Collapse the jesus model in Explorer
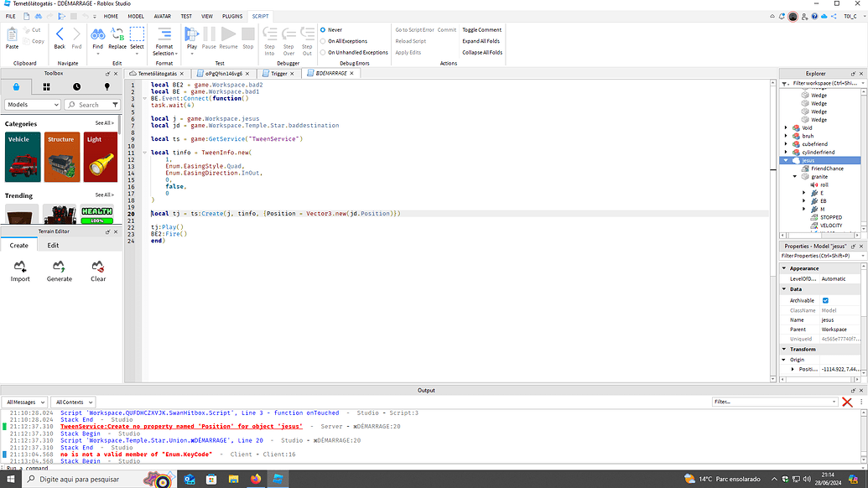The height and width of the screenshot is (488, 868). (x=786, y=160)
